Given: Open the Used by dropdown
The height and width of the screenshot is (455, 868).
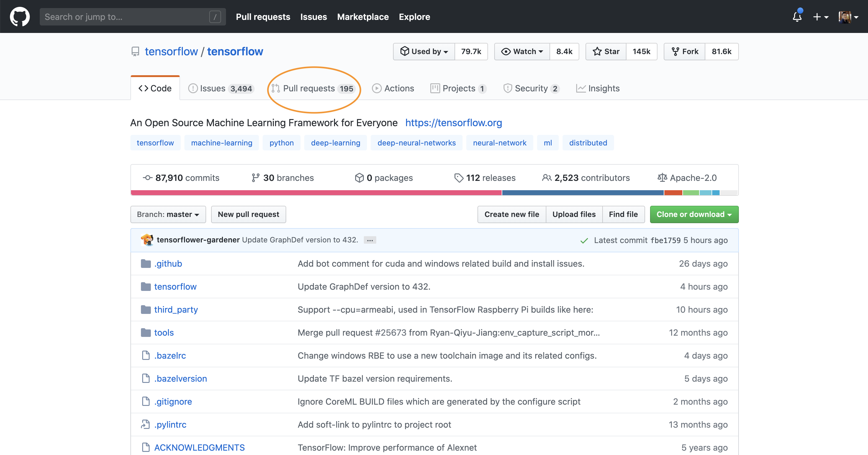Looking at the screenshot, I should (423, 52).
